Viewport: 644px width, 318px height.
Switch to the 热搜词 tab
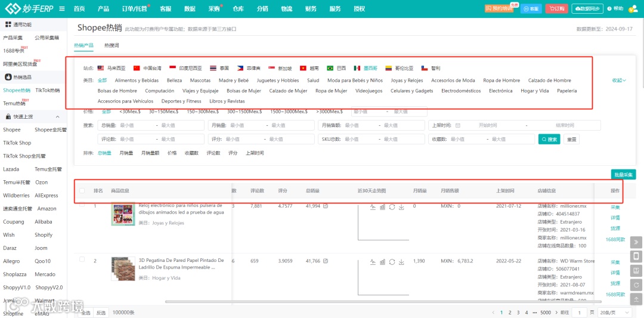tap(112, 45)
